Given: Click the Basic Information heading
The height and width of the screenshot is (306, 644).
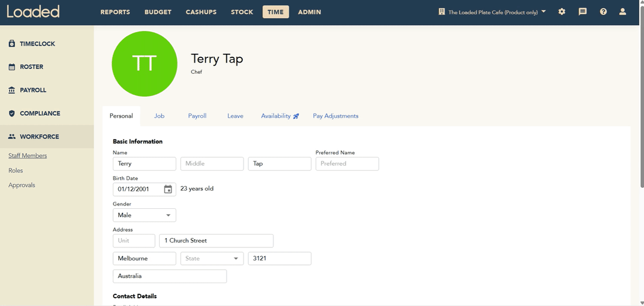Looking at the screenshot, I should click(x=138, y=142).
